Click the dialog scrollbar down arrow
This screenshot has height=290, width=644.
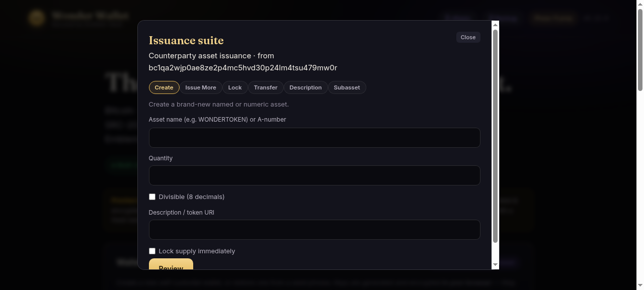tap(495, 265)
